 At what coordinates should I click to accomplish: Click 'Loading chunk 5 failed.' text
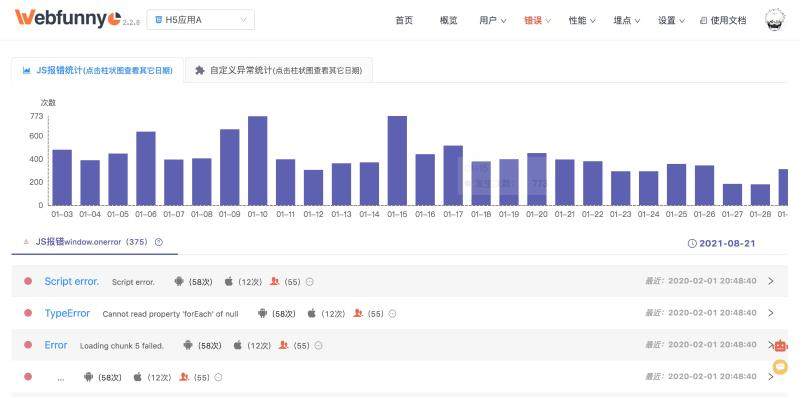click(x=122, y=345)
